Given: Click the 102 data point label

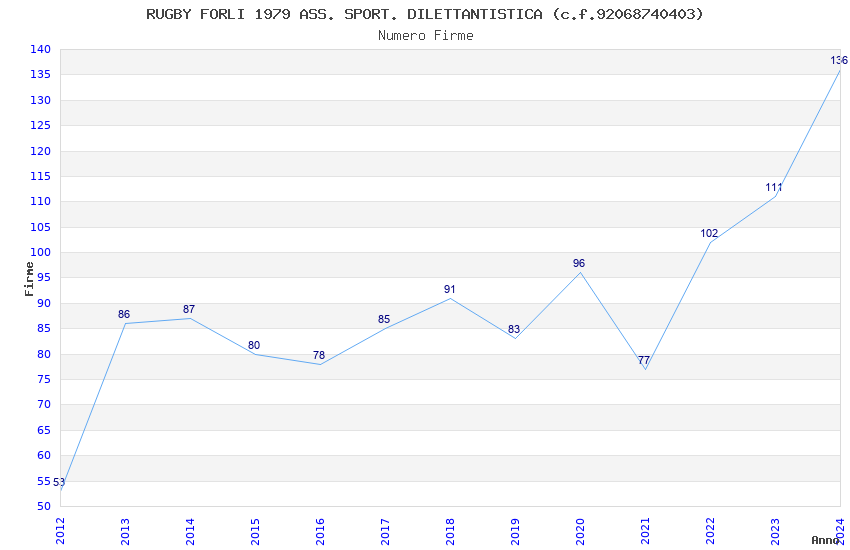Looking at the screenshot, I should pos(709,234).
